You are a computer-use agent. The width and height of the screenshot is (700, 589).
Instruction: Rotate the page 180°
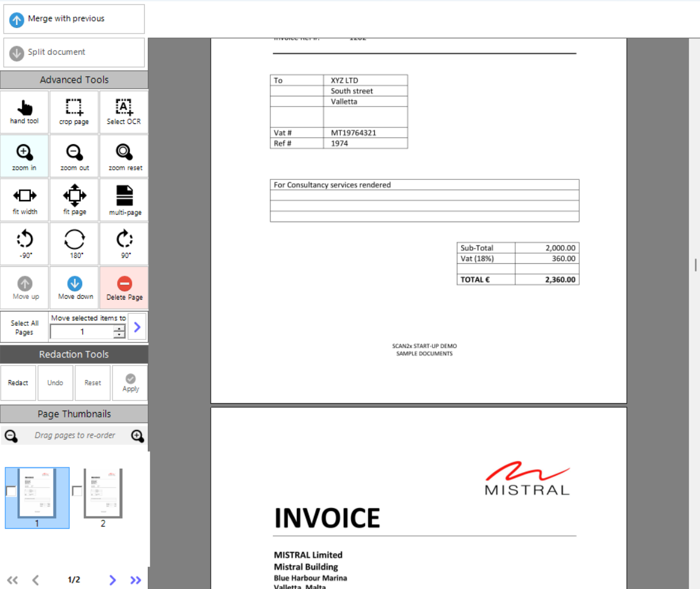[x=74, y=244]
